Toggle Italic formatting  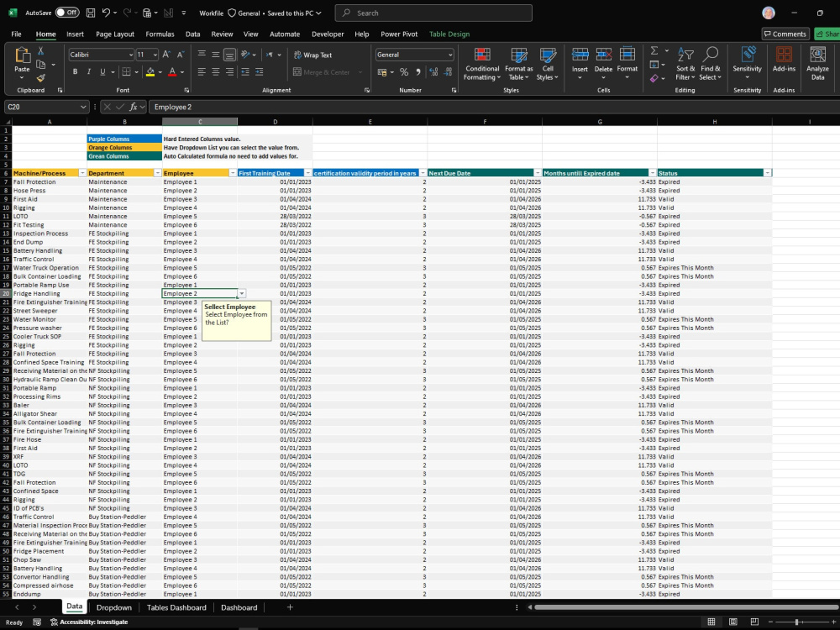pyautogui.click(x=88, y=71)
